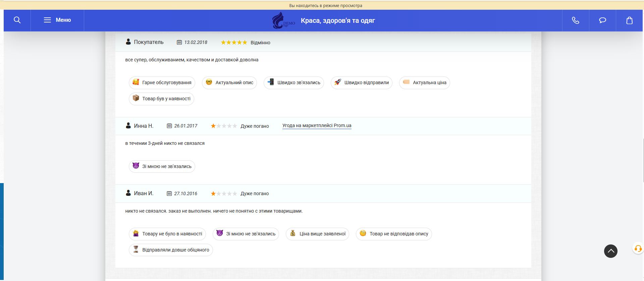Select the Актуальний опис tag

pyautogui.click(x=229, y=82)
